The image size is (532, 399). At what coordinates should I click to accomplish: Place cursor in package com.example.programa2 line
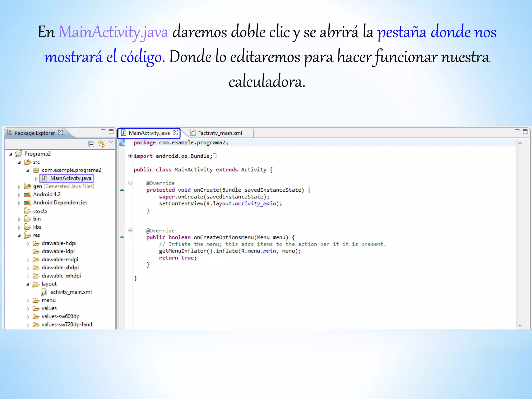coord(181,143)
